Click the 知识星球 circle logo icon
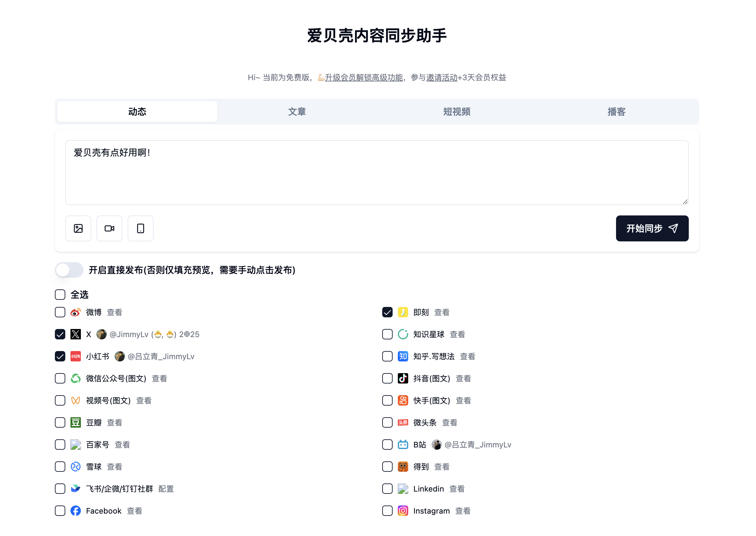 403,335
